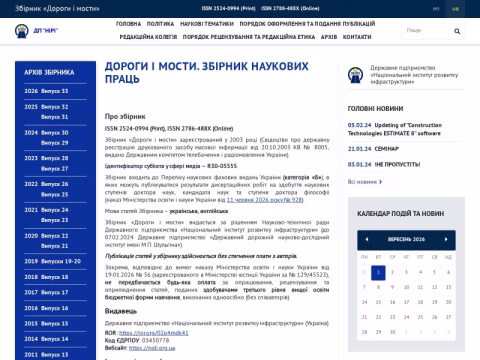Open news 'Updating of Construction Technologies ESTIMATE 8'
Image resolution: width=480 pixels, height=360 pixels.
coord(395,129)
